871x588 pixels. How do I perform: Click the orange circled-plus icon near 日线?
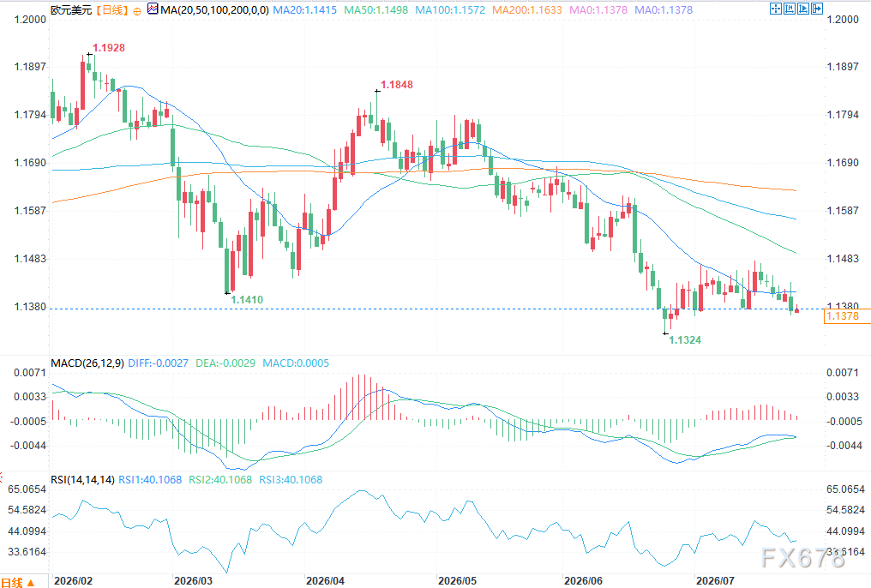[x=137, y=10]
